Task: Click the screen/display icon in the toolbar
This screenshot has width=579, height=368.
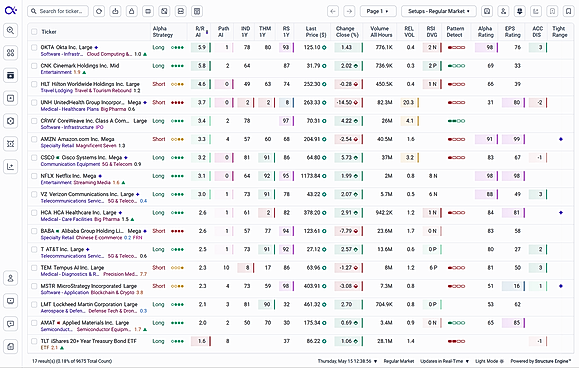Action: [148, 11]
